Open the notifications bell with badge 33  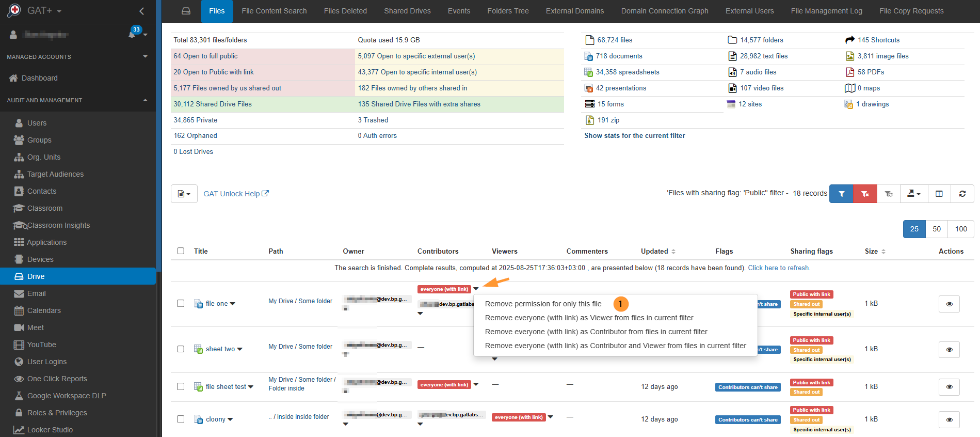(133, 34)
